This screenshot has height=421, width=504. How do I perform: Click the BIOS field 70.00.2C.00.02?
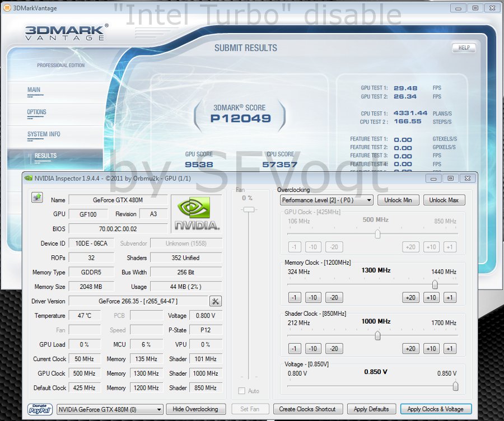[118, 229]
